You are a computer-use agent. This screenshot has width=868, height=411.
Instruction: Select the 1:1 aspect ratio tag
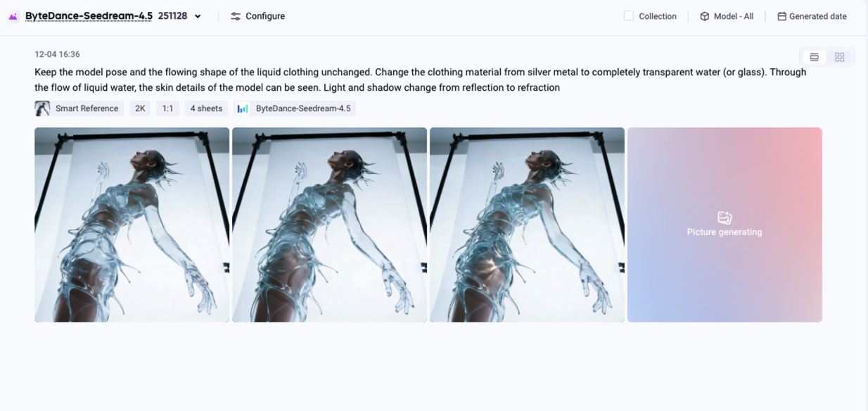click(167, 108)
